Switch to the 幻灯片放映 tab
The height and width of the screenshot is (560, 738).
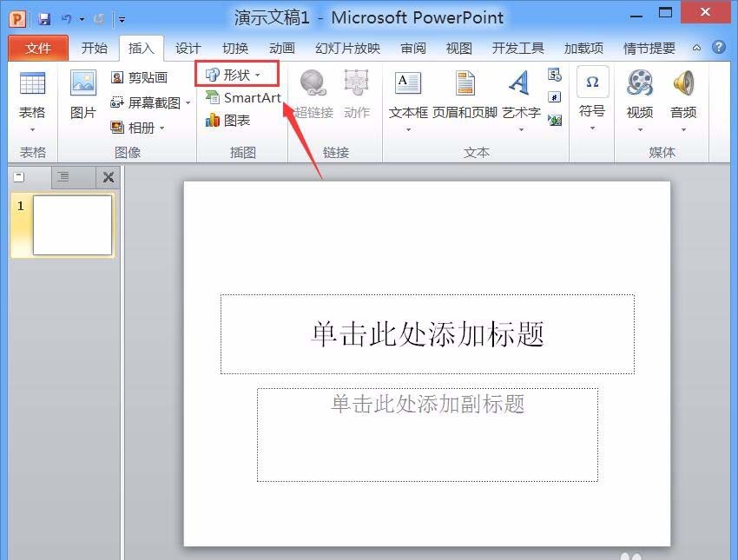[347, 49]
